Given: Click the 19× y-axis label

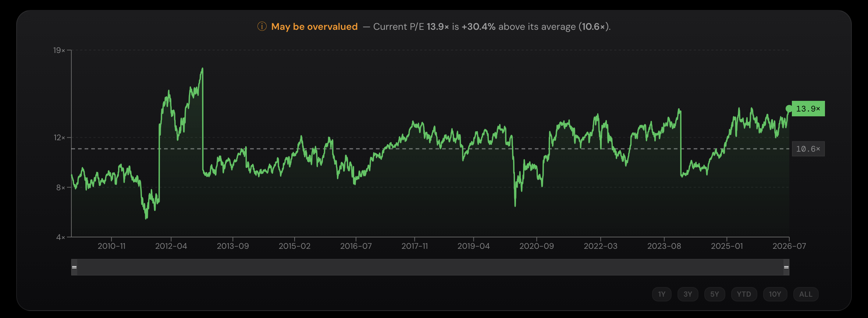Looking at the screenshot, I should pos(59,50).
